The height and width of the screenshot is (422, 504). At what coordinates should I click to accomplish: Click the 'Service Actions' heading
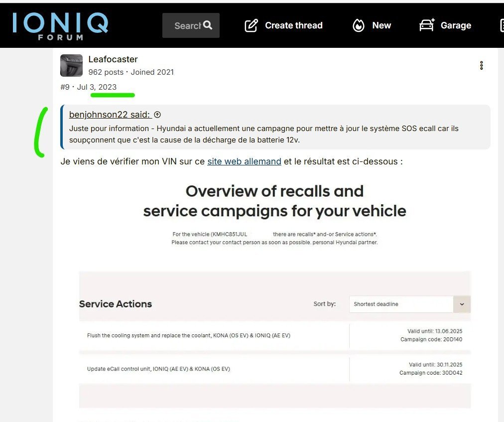(116, 304)
